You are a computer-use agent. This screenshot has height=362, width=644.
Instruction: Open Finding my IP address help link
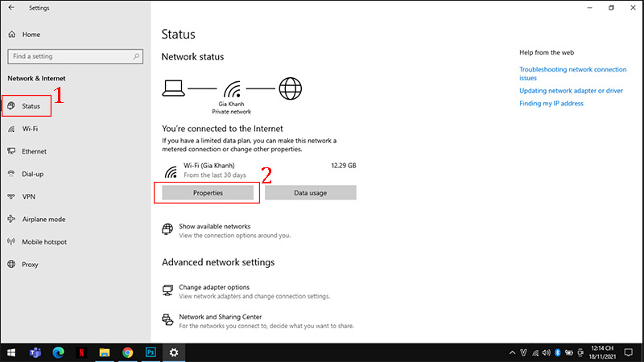click(x=551, y=103)
